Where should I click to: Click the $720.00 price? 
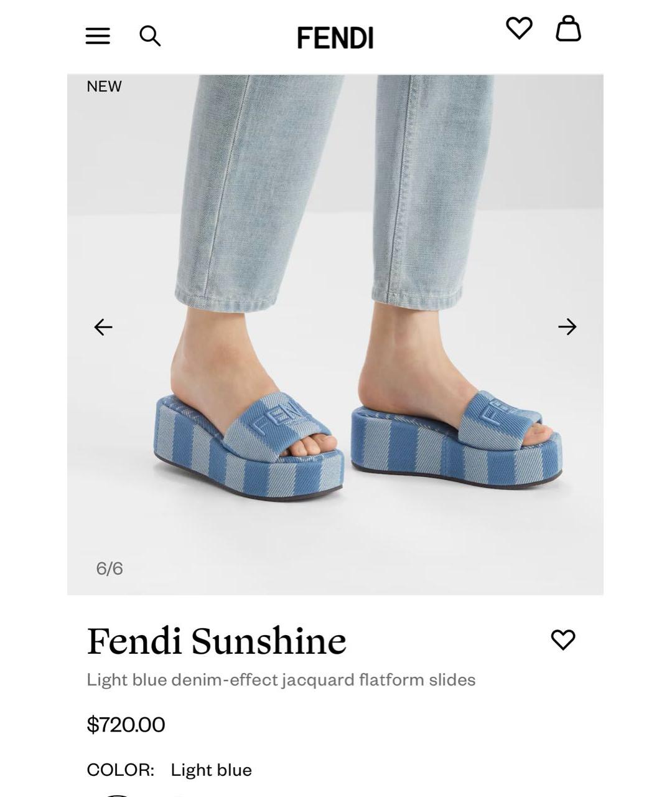click(126, 724)
